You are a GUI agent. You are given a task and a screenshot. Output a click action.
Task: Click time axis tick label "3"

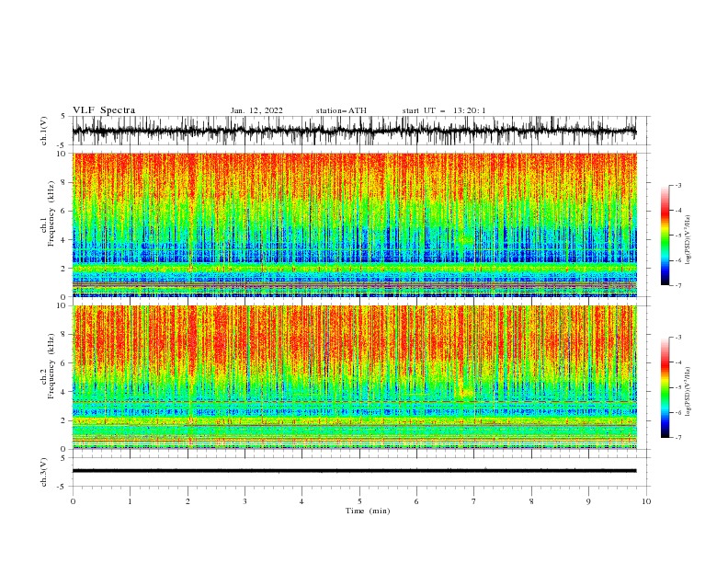(x=245, y=501)
